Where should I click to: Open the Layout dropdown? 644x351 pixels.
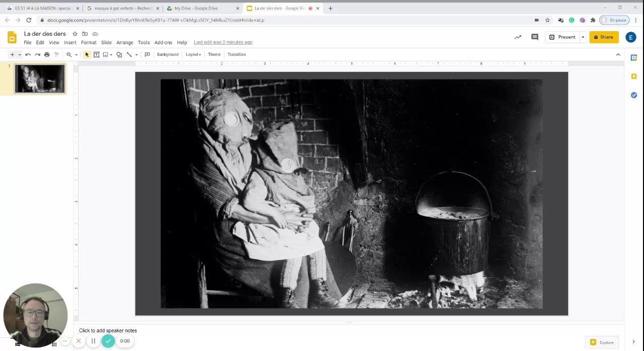coord(193,54)
